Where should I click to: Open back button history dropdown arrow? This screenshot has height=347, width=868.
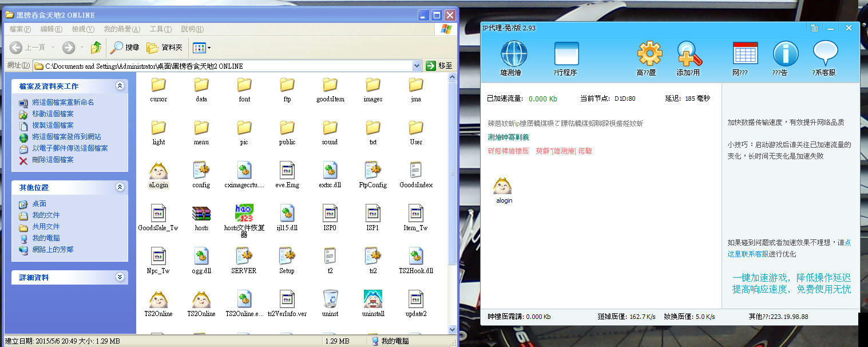pyautogui.click(x=53, y=48)
